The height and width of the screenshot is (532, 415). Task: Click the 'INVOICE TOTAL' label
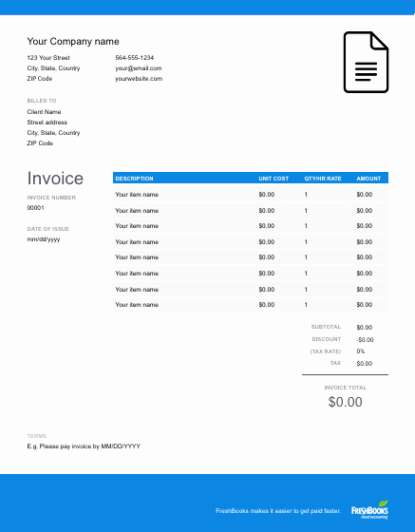coord(345,388)
